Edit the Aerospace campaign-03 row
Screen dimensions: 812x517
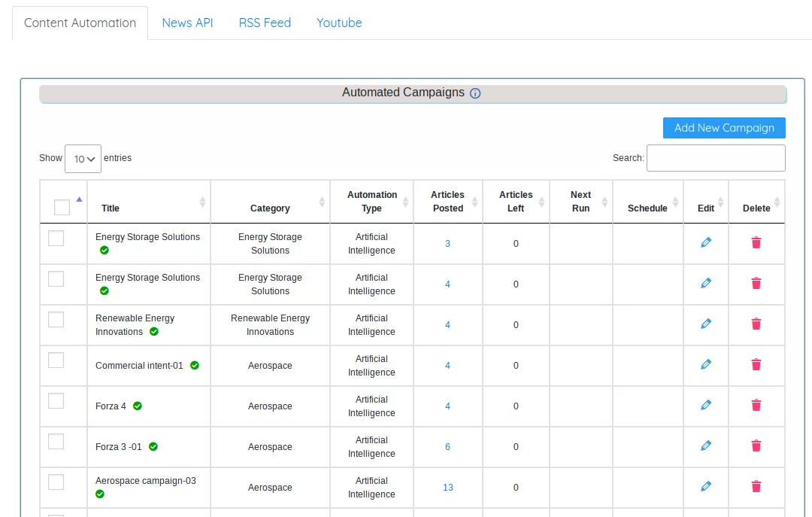706,486
